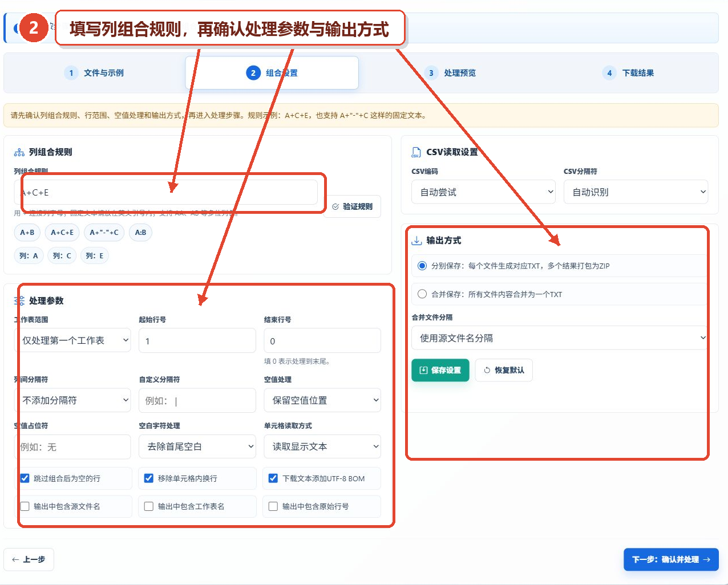Go back with 上一步 button
The height and width of the screenshot is (585, 728).
click(x=29, y=559)
